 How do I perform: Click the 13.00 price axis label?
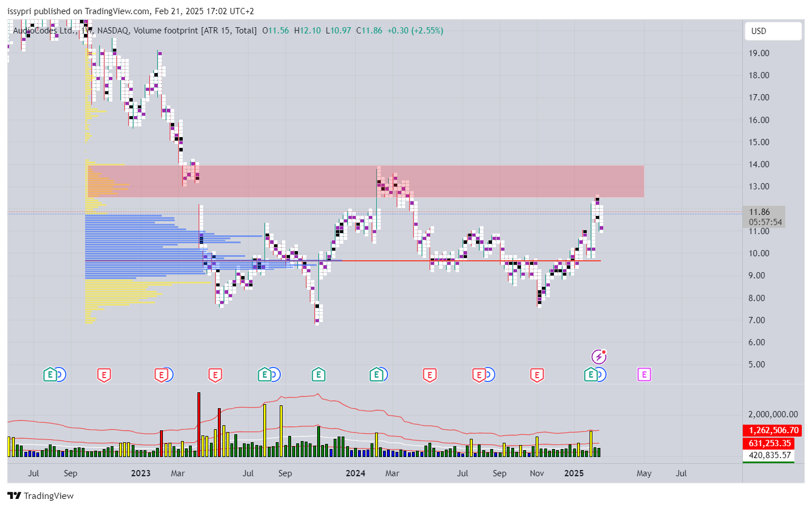tap(759, 187)
